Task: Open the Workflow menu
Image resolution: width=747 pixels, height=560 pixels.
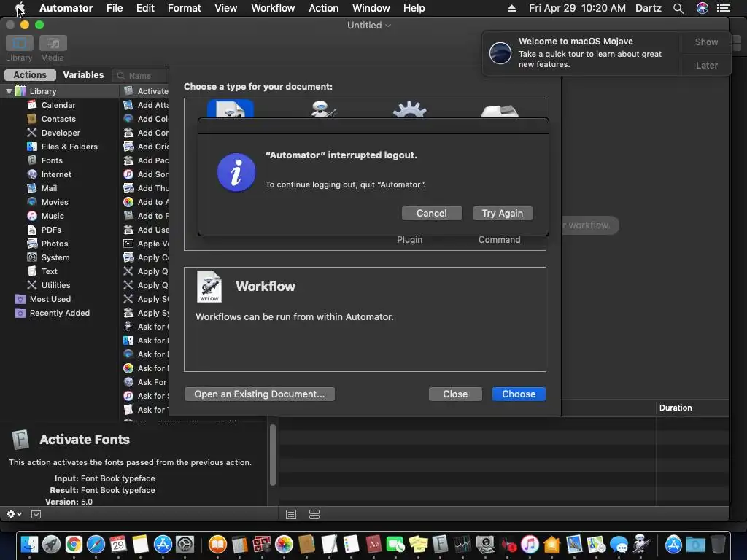Action: pyautogui.click(x=273, y=8)
